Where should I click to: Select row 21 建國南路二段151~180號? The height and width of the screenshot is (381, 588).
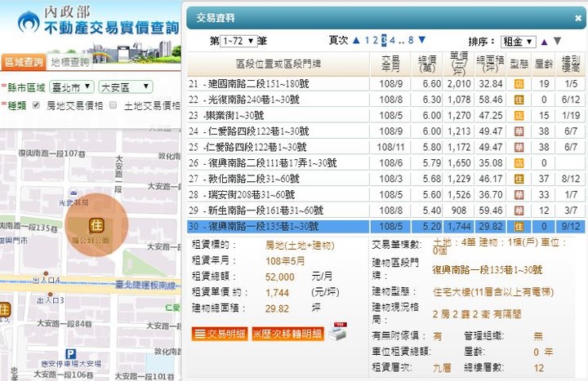(x=385, y=84)
